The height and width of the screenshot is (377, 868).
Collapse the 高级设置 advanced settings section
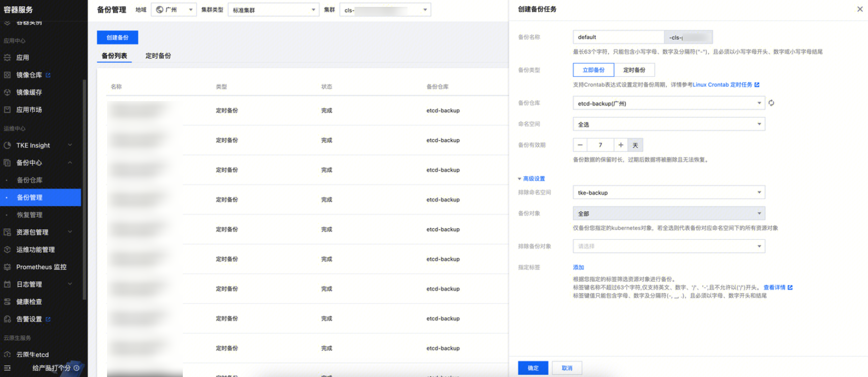[x=531, y=179]
